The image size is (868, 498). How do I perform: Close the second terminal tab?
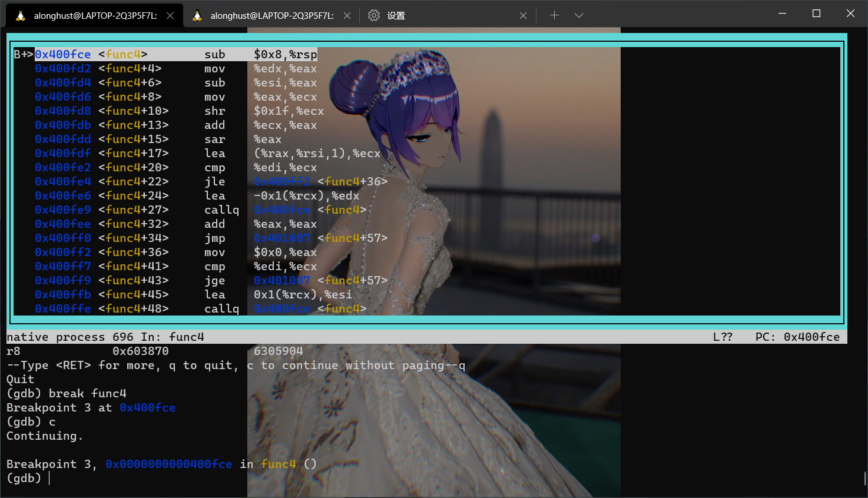coord(347,16)
